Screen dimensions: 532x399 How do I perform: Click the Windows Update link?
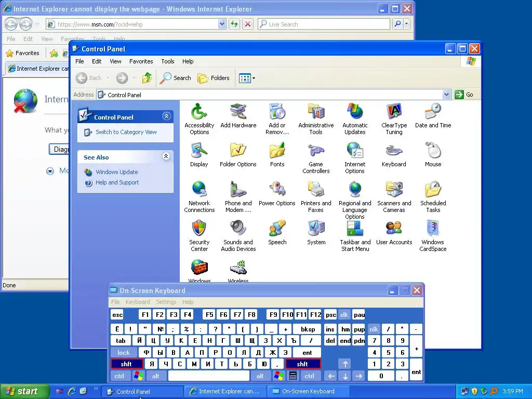click(x=117, y=172)
